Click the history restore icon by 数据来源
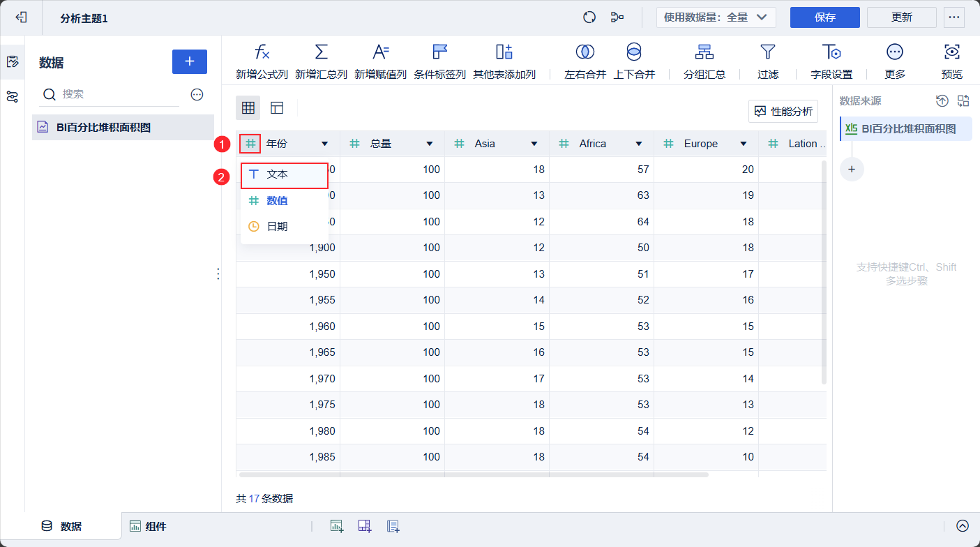This screenshot has height=547, width=980. click(942, 101)
